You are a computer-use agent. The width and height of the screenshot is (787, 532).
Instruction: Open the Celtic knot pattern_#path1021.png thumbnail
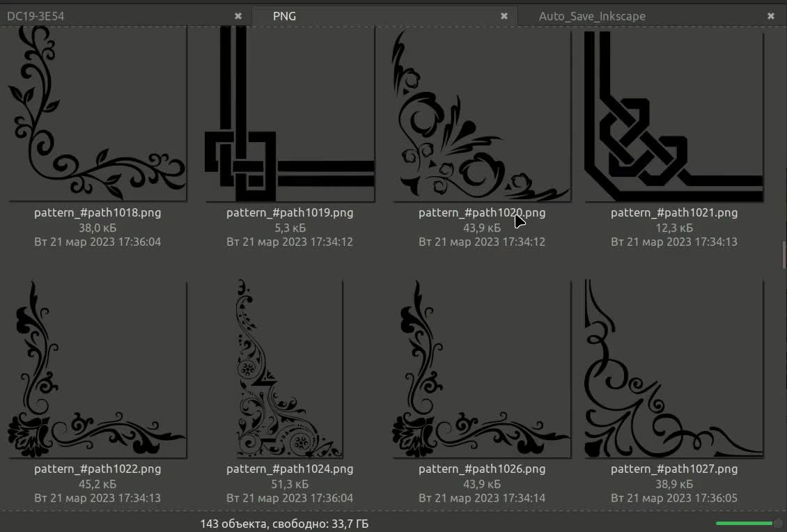[673, 111]
